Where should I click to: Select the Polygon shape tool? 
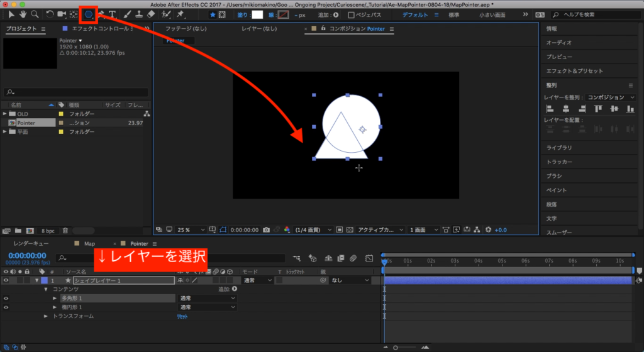pos(89,14)
